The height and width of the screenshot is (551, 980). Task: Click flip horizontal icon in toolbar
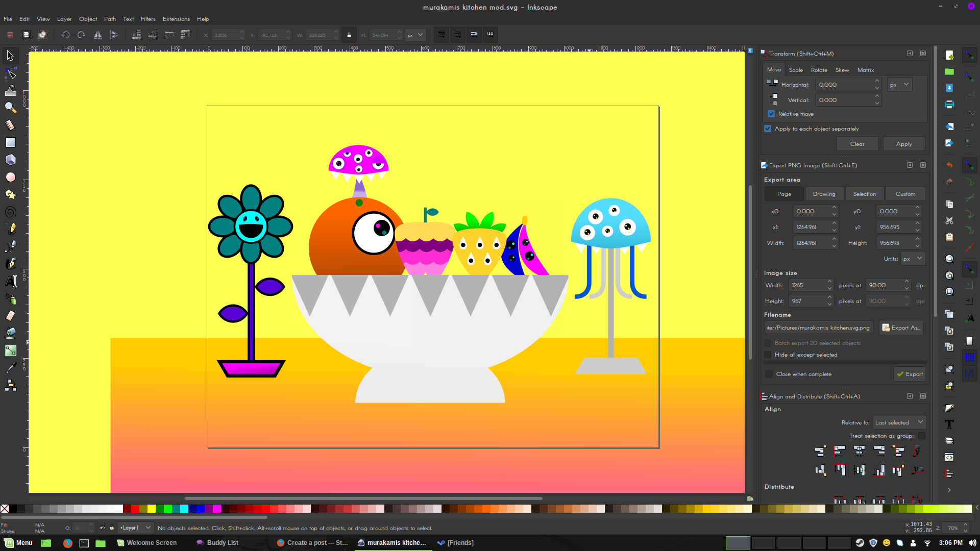click(x=97, y=35)
